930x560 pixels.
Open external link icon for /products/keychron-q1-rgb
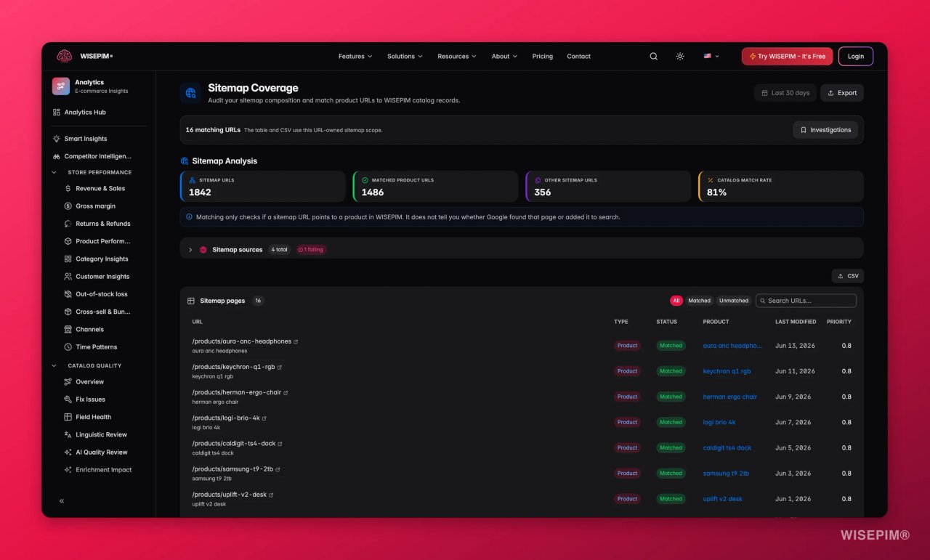click(280, 367)
